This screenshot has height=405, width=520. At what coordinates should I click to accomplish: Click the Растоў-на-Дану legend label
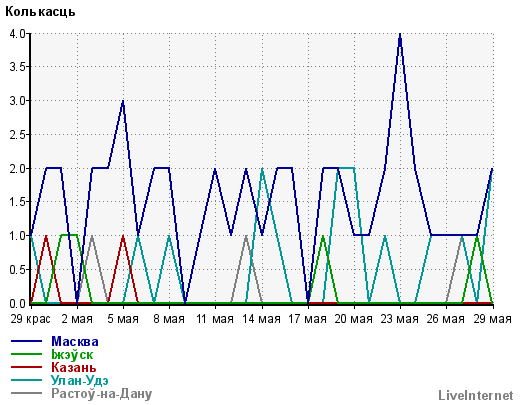tap(102, 393)
